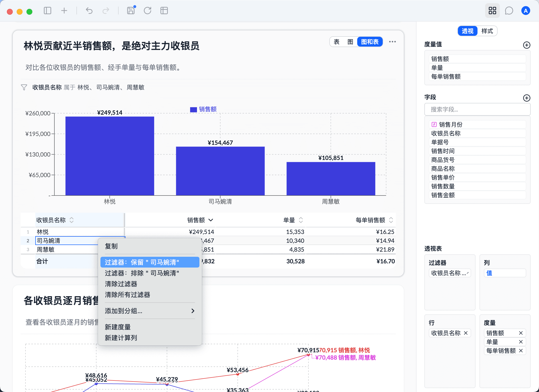Select 过滤器：排除 "司马婉清"
The height and width of the screenshot is (392, 539).
click(x=150, y=273)
